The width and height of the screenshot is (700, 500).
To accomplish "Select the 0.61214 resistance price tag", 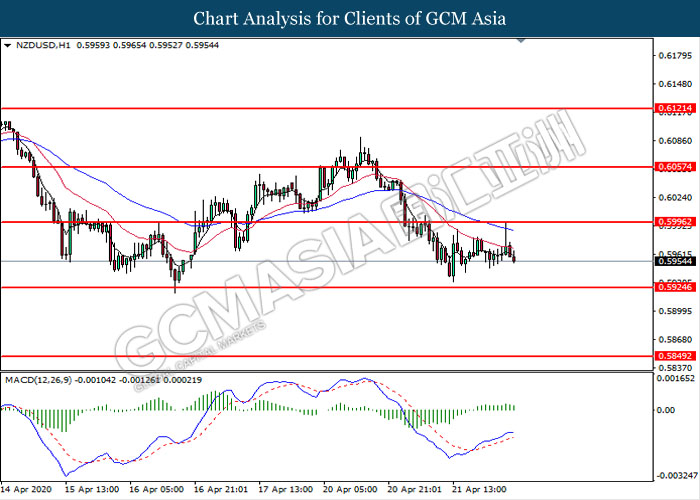I will pos(670,107).
